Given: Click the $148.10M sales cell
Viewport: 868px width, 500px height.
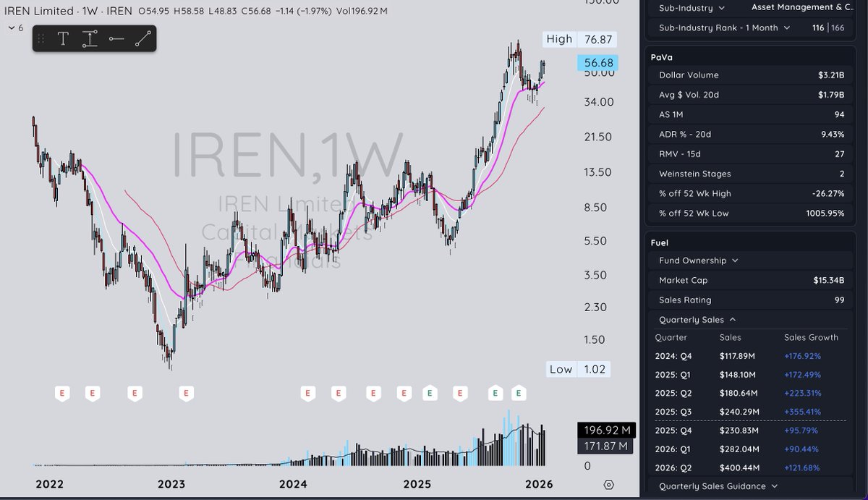Looking at the screenshot, I should click(x=738, y=375).
